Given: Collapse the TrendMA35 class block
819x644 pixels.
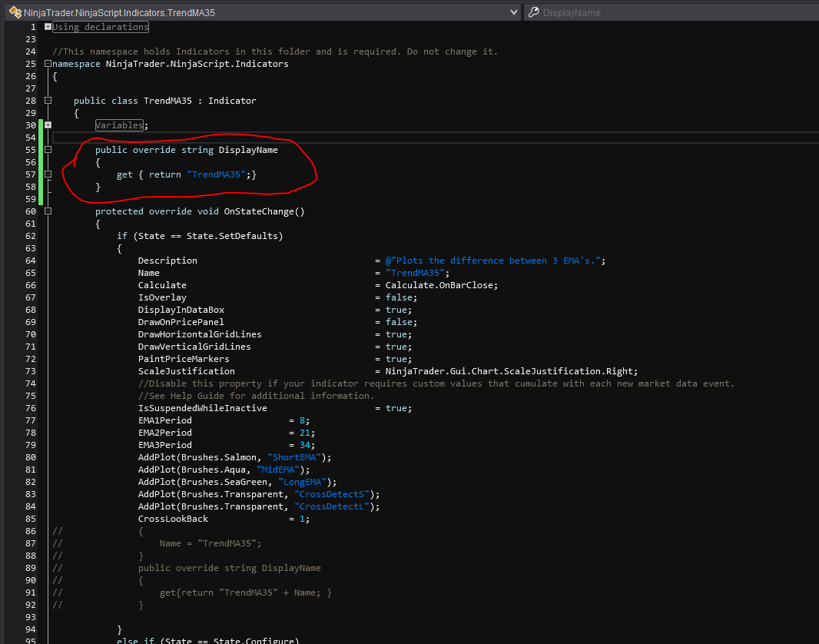Looking at the screenshot, I should pyautogui.click(x=48, y=101).
